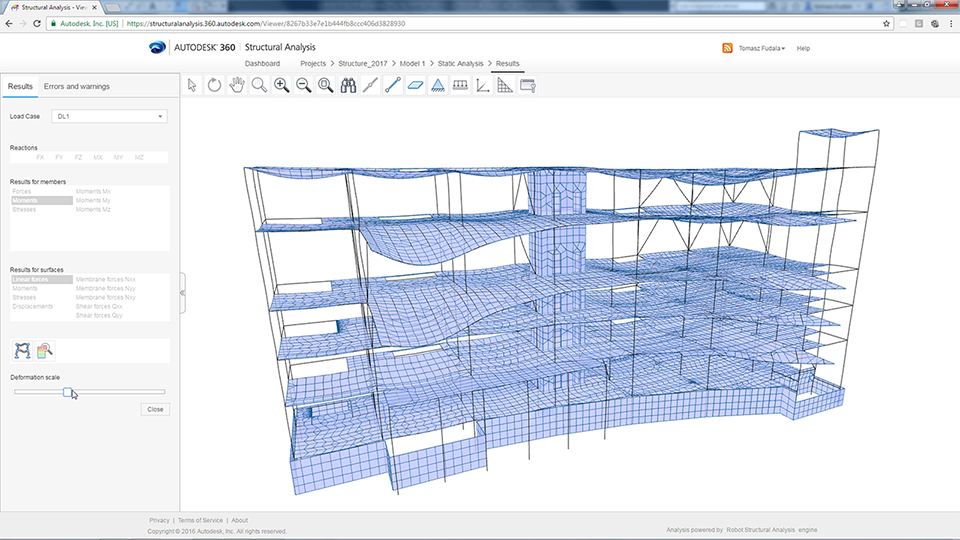Collapse the left results panel

point(182,293)
